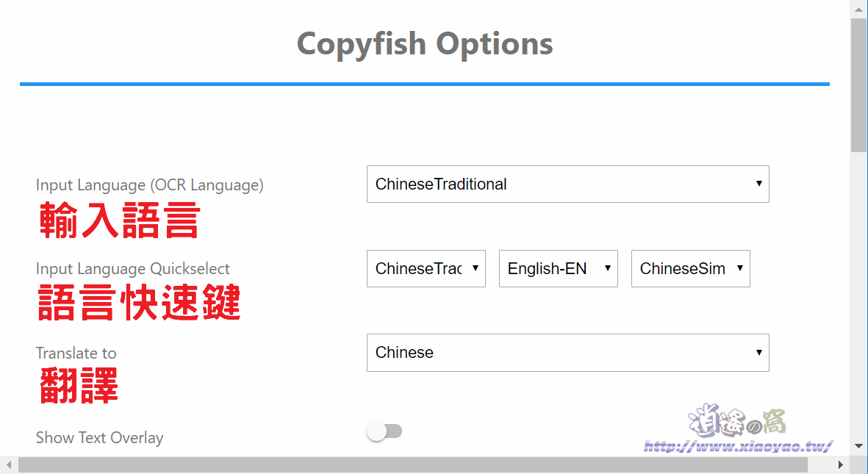Toggle the Show Text Overlay switch
Viewport: 868px width, 474px height.
384,431
